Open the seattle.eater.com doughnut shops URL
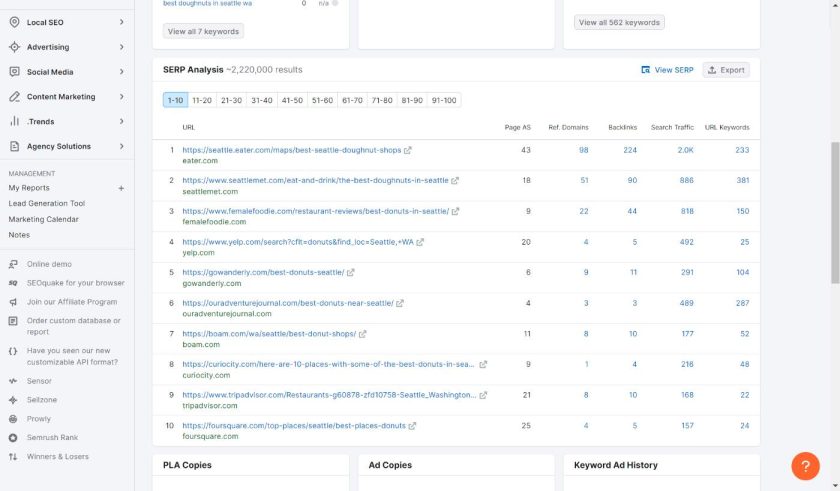Image resolution: width=840 pixels, height=491 pixels. tap(291, 150)
